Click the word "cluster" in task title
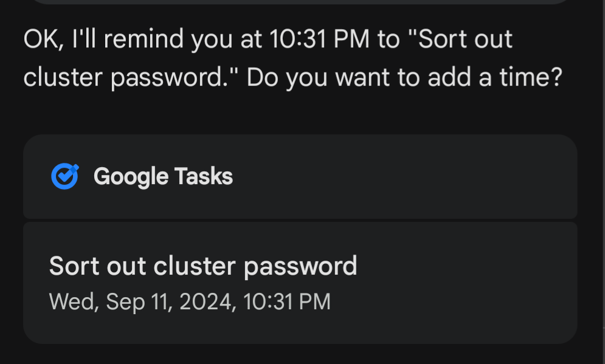Image resolution: width=605 pixels, height=364 pixels. [195, 266]
